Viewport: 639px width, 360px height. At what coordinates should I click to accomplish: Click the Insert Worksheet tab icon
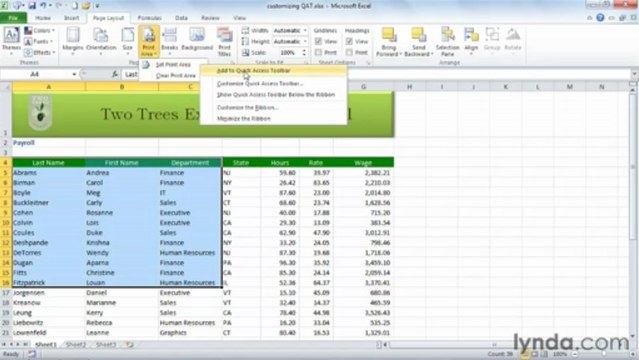[129, 345]
